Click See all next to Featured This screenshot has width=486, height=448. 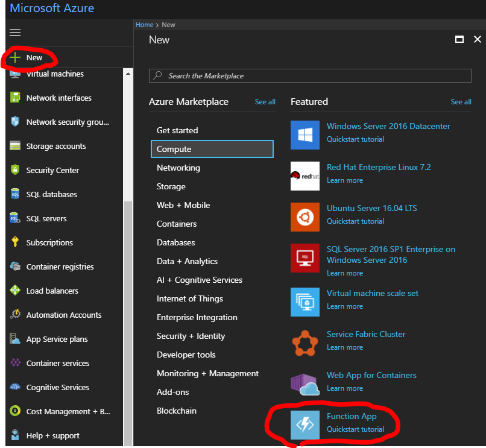[461, 102]
